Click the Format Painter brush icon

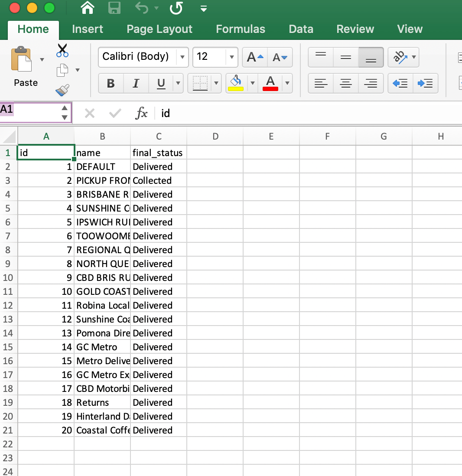62,90
